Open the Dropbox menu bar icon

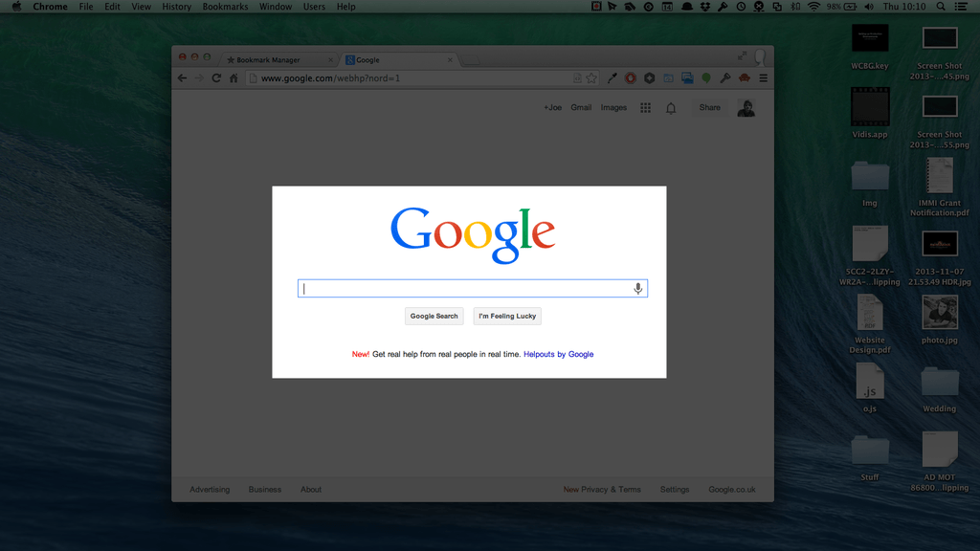[705, 7]
